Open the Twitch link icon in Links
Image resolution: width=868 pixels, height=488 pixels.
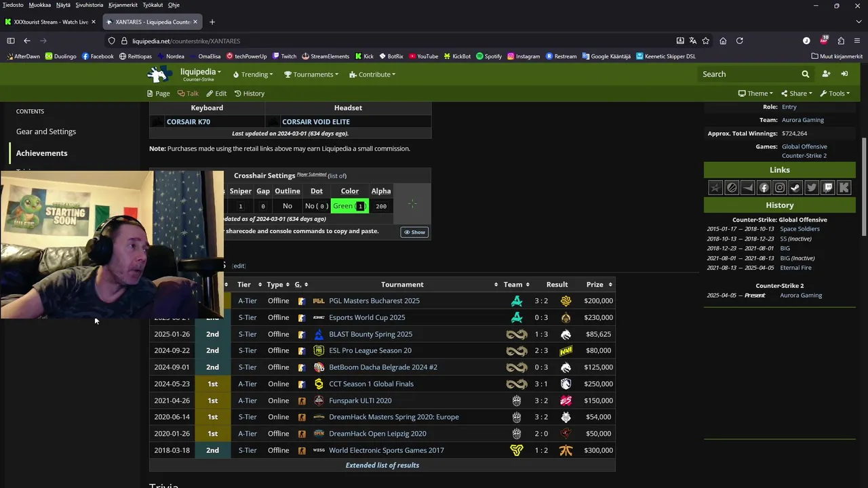pos(828,188)
